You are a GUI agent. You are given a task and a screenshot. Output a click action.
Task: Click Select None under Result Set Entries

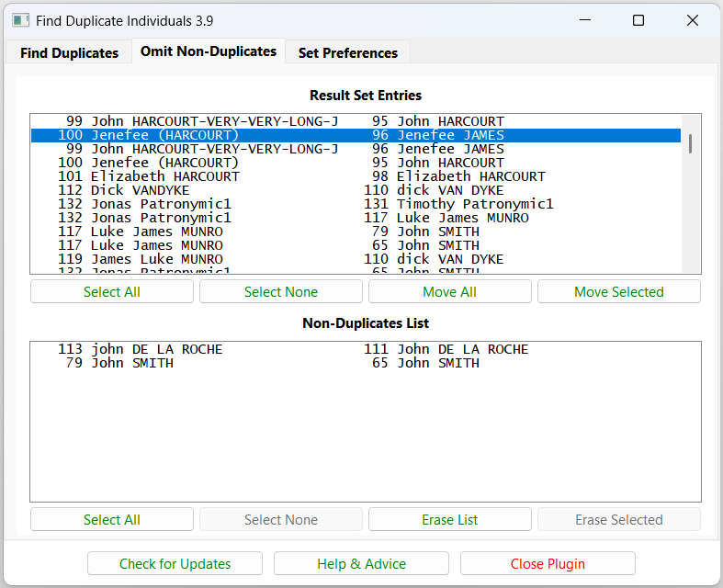point(280,292)
